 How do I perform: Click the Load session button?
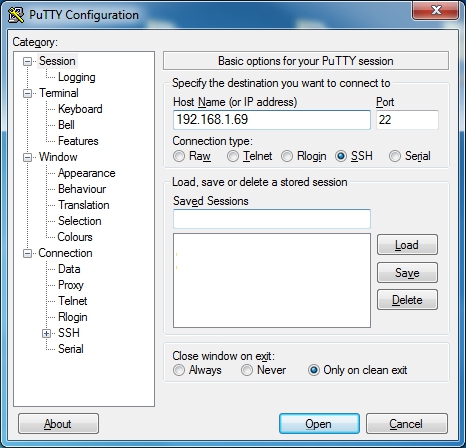(x=407, y=245)
